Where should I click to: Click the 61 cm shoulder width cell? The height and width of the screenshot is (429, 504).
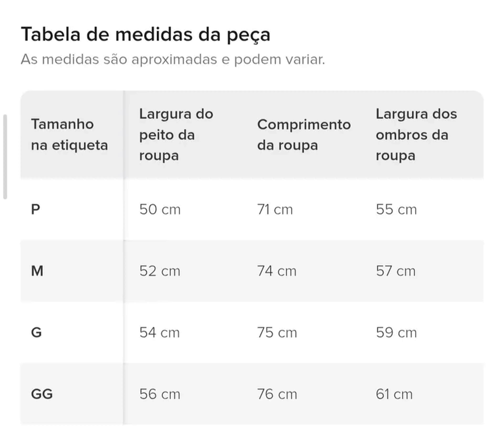(x=394, y=394)
